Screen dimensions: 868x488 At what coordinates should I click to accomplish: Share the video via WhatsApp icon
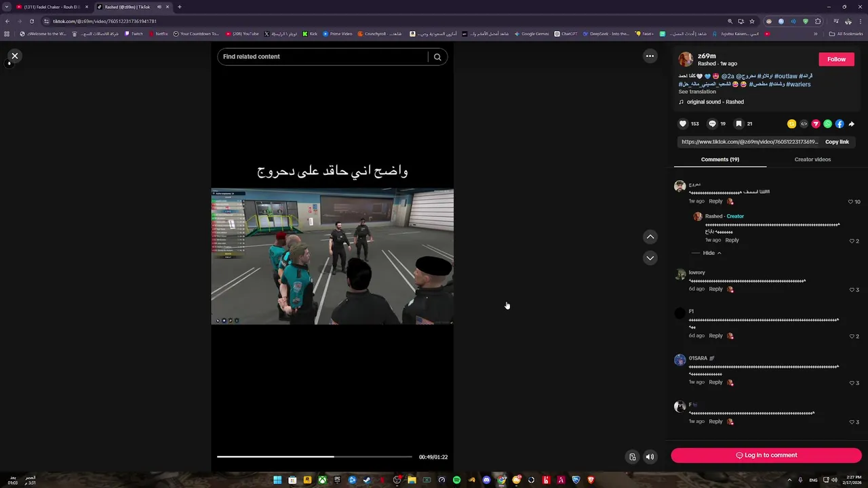pos(827,124)
